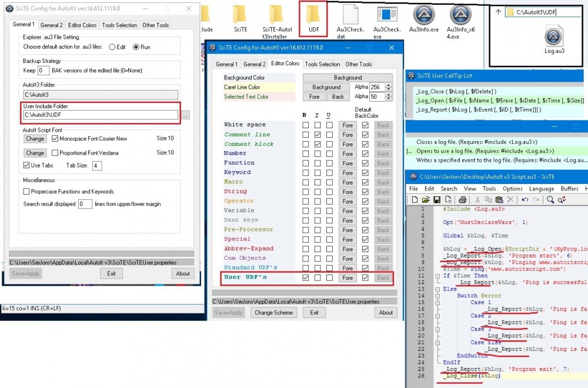Click the Delete X icon in SciTE toolbar
The image size is (588, 388).
pos(510,200)
